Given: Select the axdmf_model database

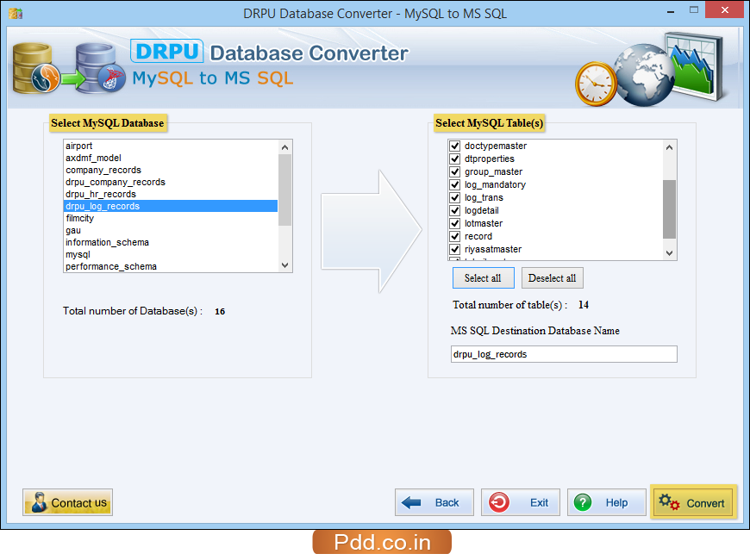Looking at the screenshot, I should coord(171,158).
